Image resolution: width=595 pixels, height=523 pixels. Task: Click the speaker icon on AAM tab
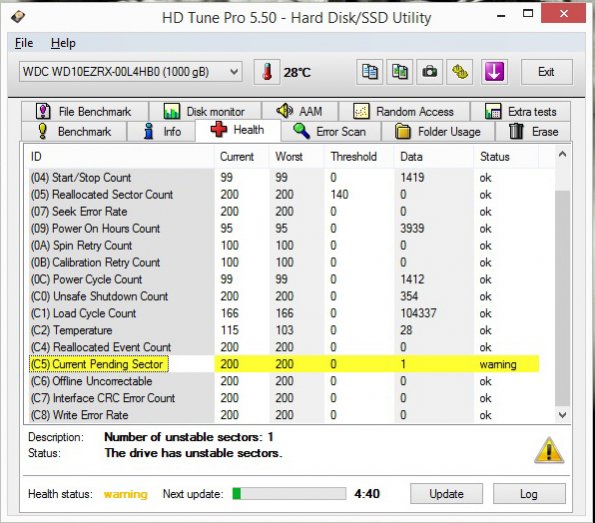coord(285,111)
